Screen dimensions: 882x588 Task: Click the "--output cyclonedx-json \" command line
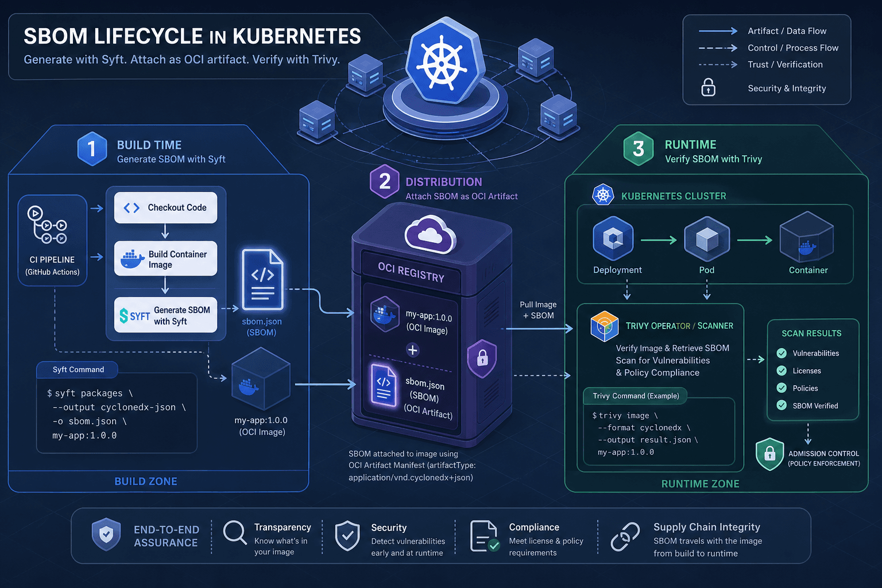coord(119,407)
